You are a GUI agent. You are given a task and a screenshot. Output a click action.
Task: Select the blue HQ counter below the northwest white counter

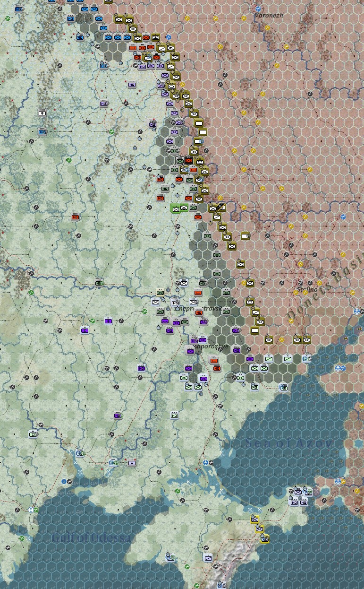click(42, 131)
